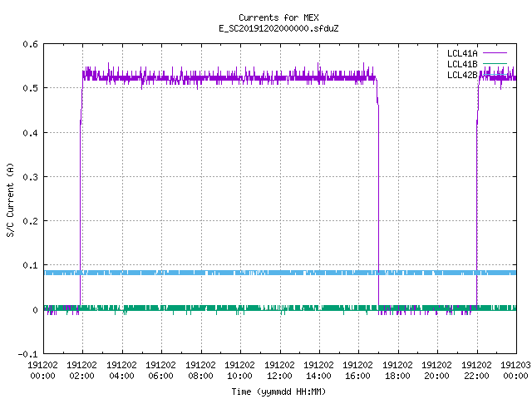Click the 0.6 y-axis tick label
532x399 pixels.
click(30, 44)
